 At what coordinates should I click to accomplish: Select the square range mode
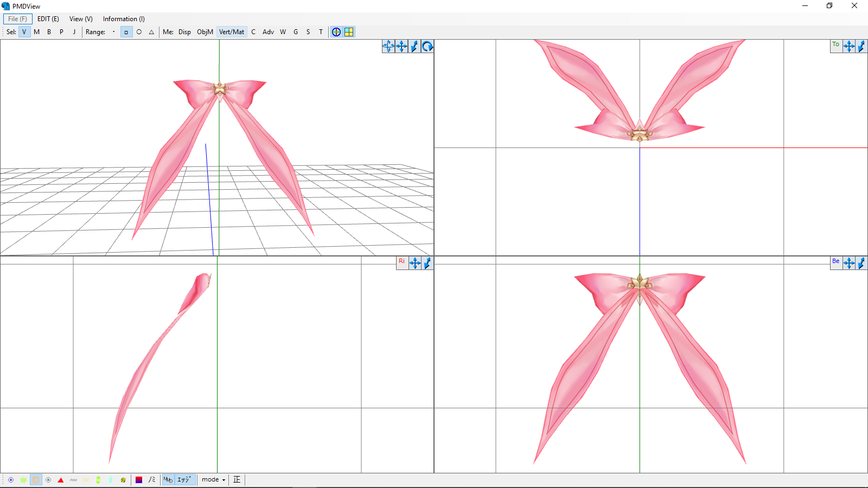[126, 32]
